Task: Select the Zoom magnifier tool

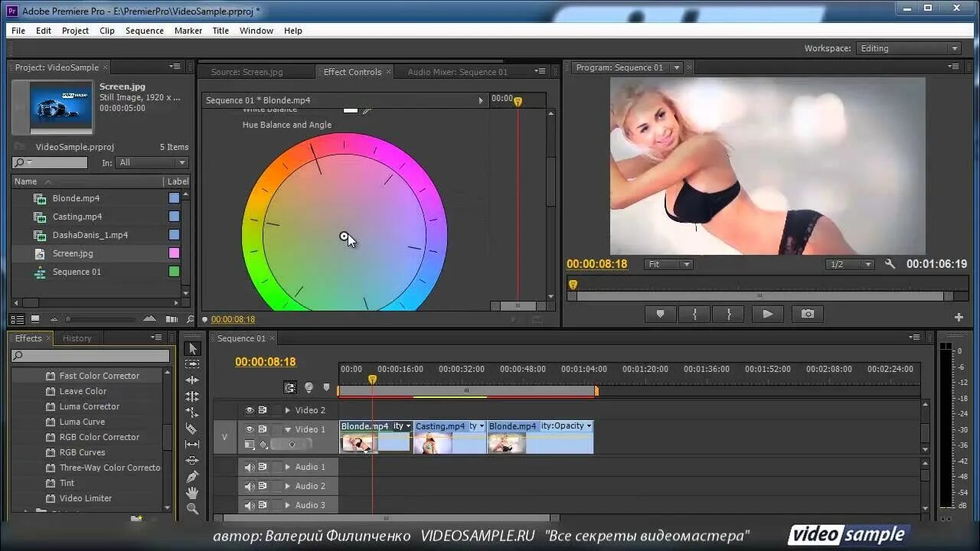Action: click(192, 509)
